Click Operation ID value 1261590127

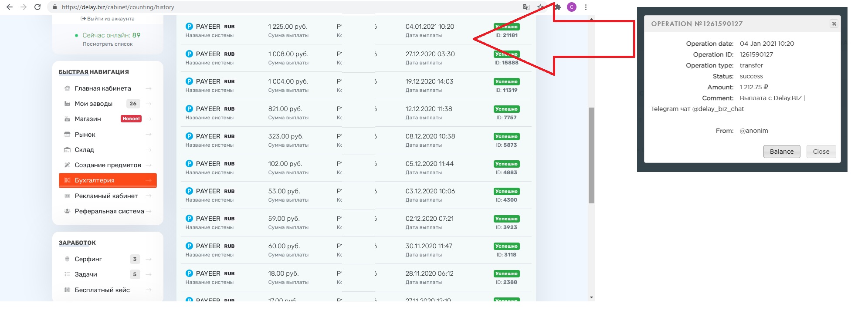[x=756, y=54]
